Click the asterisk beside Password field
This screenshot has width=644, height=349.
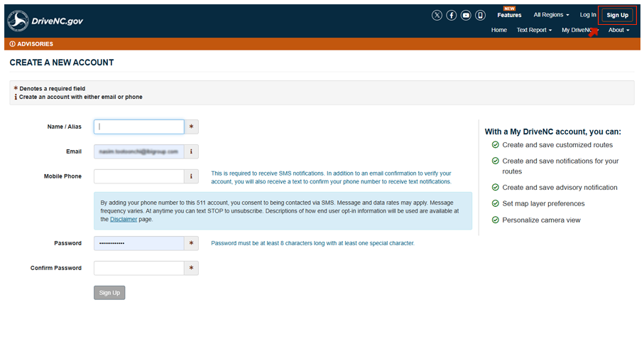tap(191, 243)
